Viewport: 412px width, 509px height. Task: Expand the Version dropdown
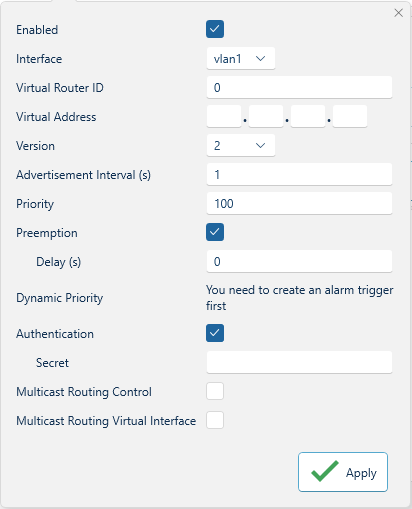tap(241, 145)
